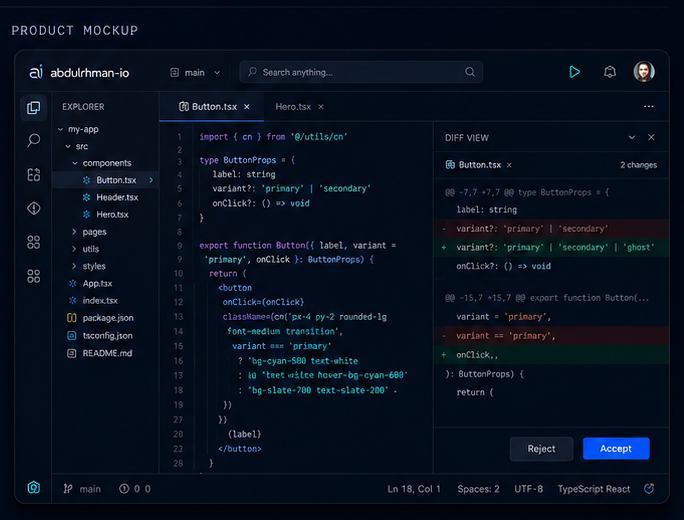The image size is (684, 520).
Task: Click line 1 import statement in editor
Action: coord(273,137)
